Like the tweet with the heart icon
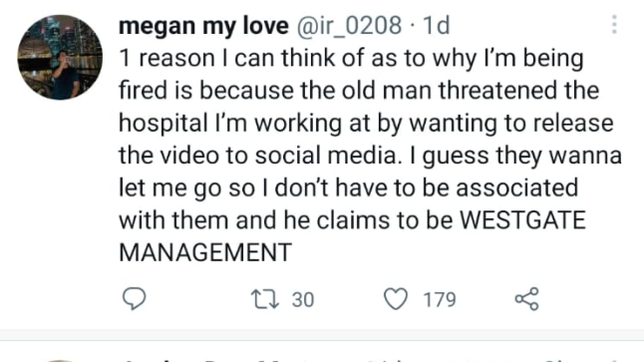The height and width of the screenshot is (362, 644). tap(396, 299)
